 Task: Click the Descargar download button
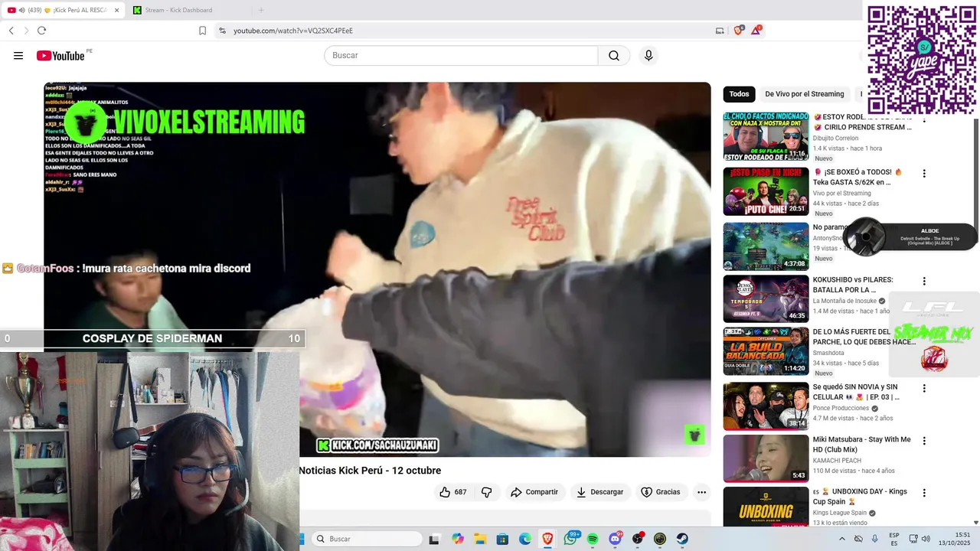click(x=600, y=492)
